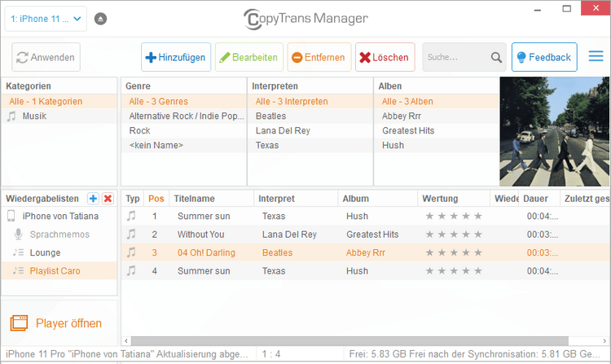Add a new playlist with plus icon
Viewport: 611px width, 364px height.
pos(93,199)
